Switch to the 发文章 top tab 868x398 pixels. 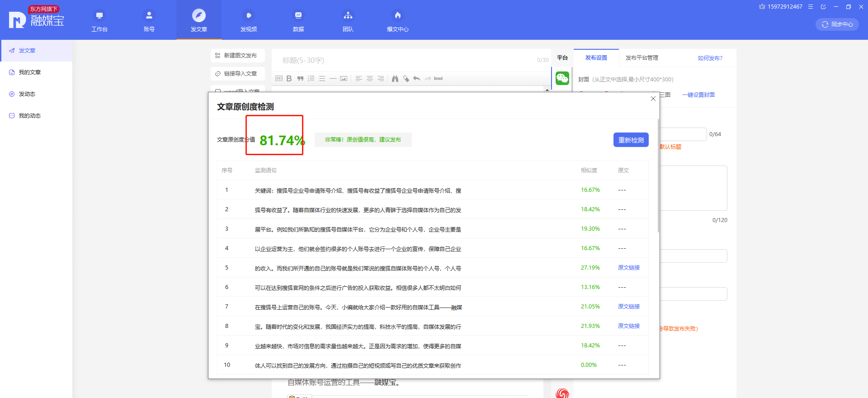(x=199, y=21)
